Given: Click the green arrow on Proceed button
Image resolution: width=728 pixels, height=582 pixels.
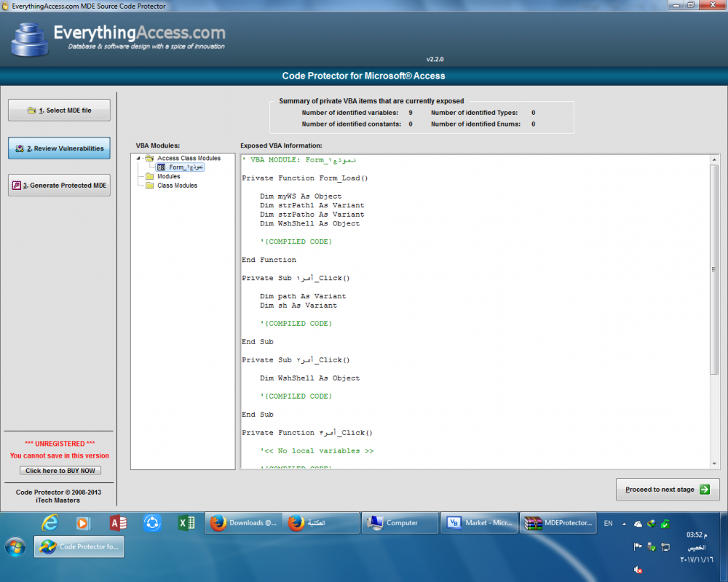Looking at the screenshot, I should coord(704,489).
